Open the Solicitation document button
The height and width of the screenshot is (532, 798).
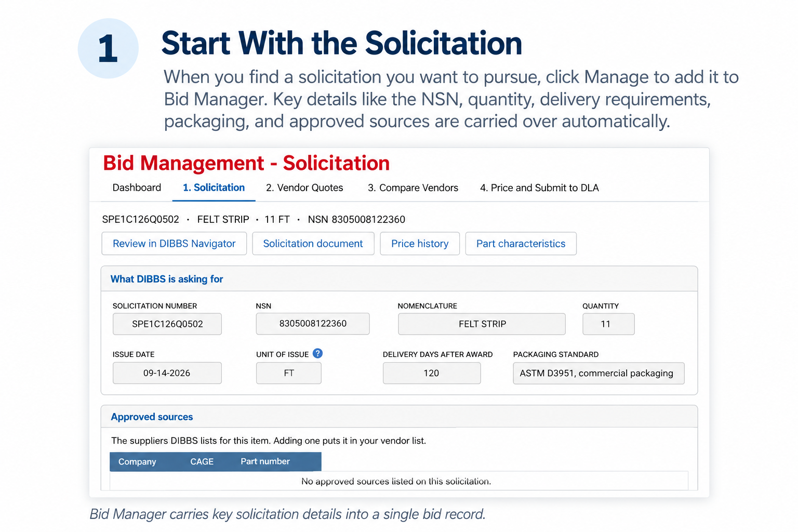[x=313, y=244]
